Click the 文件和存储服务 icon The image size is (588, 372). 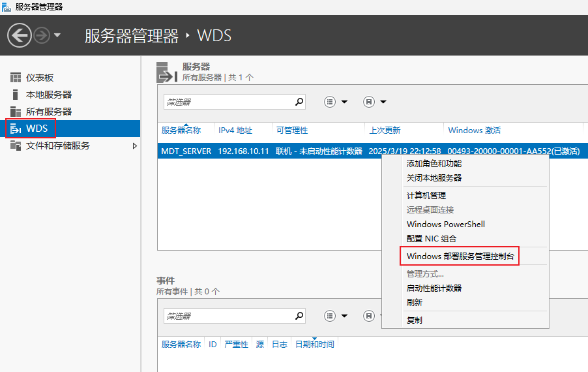(x=16, y=146)
